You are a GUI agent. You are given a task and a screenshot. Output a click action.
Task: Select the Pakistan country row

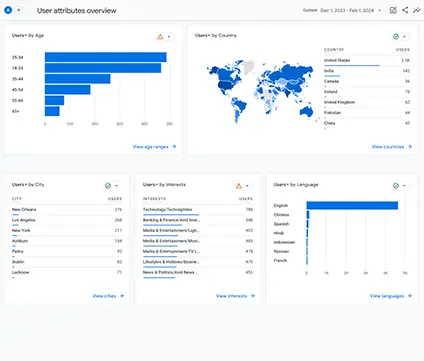[x=367, y=113]
